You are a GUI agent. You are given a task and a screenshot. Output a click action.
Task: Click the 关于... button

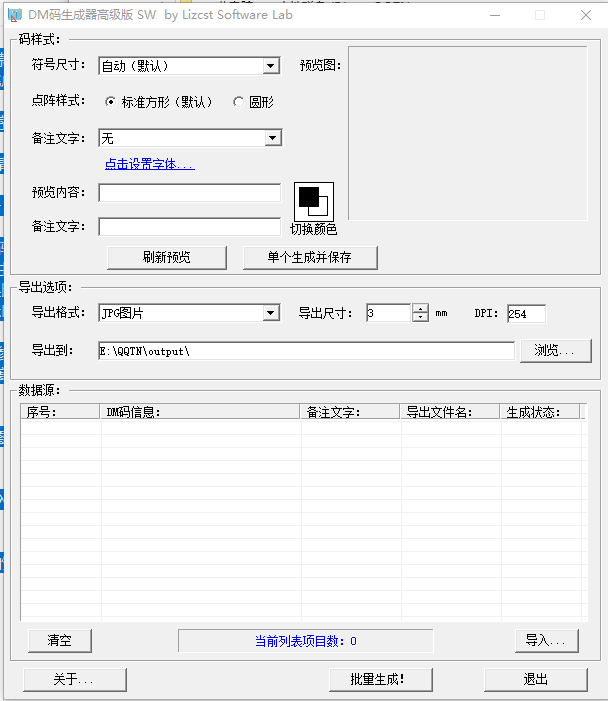pos(75,680)
